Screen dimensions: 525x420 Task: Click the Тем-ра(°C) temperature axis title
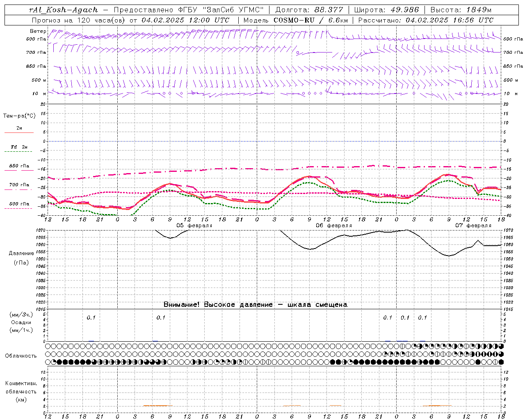(x=19, y=116)
